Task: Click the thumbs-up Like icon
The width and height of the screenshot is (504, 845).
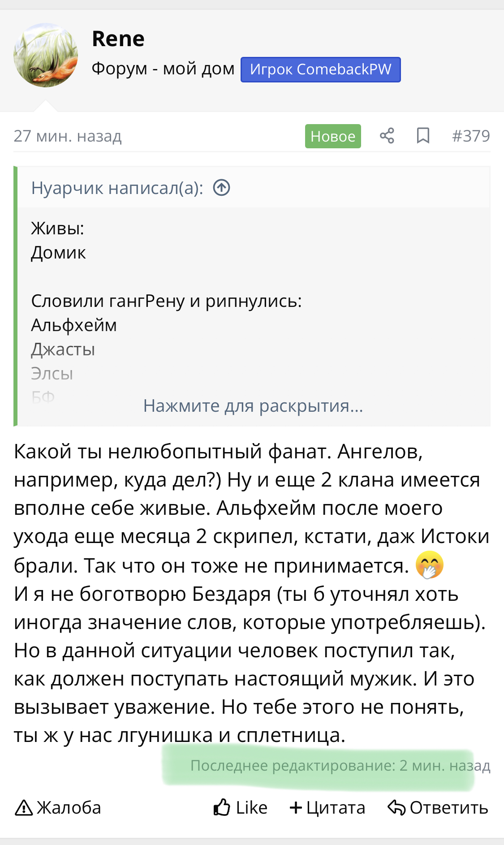Action: (222, 807)
